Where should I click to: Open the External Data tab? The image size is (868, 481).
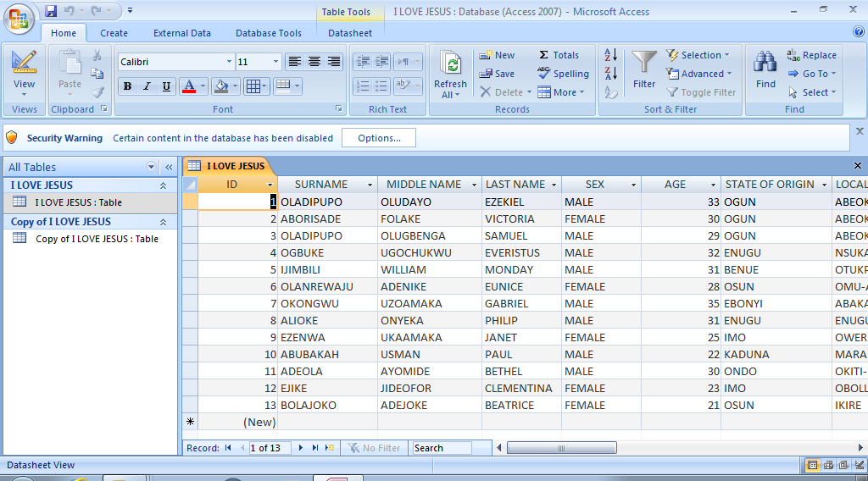(x=181, y=33)
